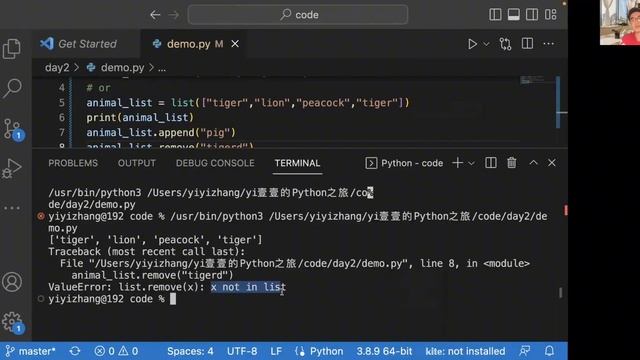This screenshot has width=640, height=360.
Task: Expand the run button dropdown arrow
Action: 486,44
